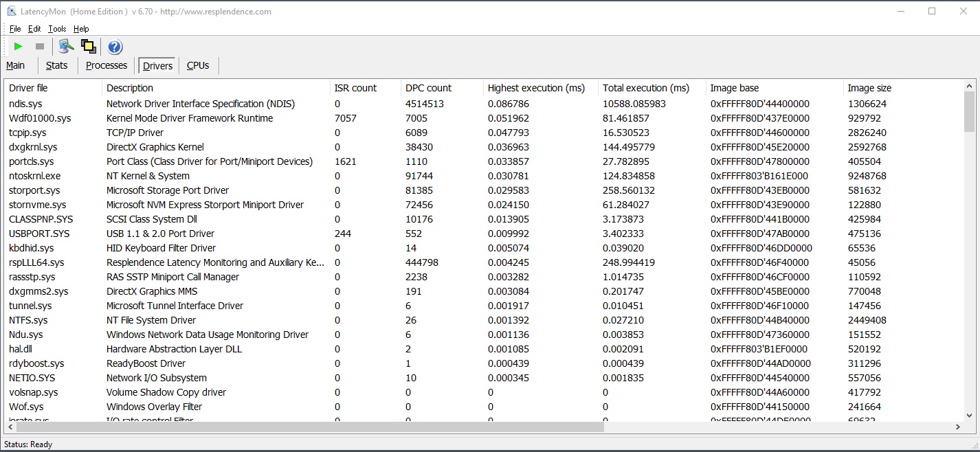This screenshot has height=452, width=980.
Task: Open the Edit menu
Action: [34, 29]
